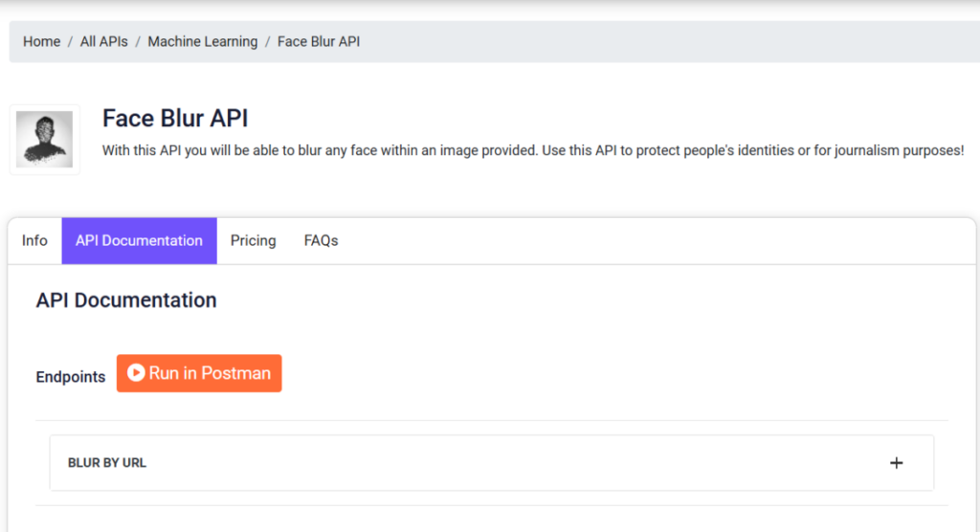
Task: Click the Run in Postman button
Action: (x=199, y=373)
